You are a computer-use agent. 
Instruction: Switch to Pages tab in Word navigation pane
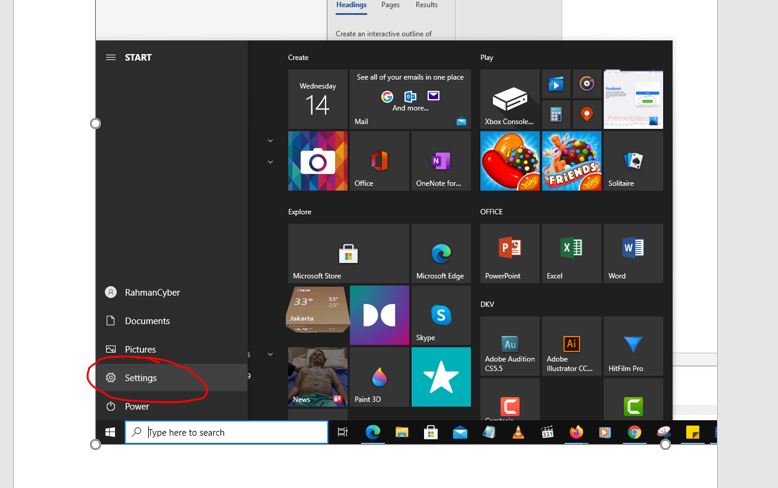click(390, 5)
